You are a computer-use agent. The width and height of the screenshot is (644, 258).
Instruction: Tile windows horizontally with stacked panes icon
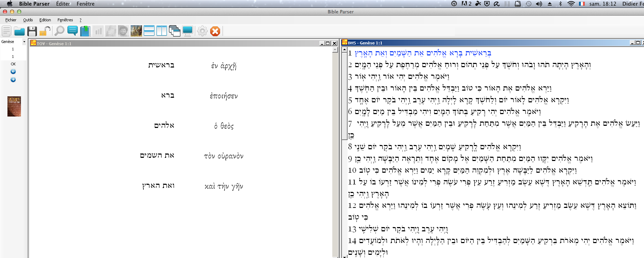click(x=149, y=31)
